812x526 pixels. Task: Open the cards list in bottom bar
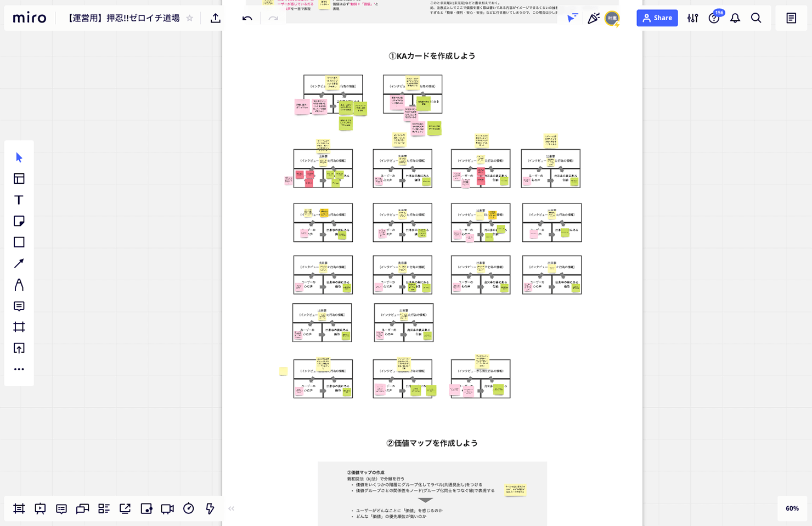104,508
